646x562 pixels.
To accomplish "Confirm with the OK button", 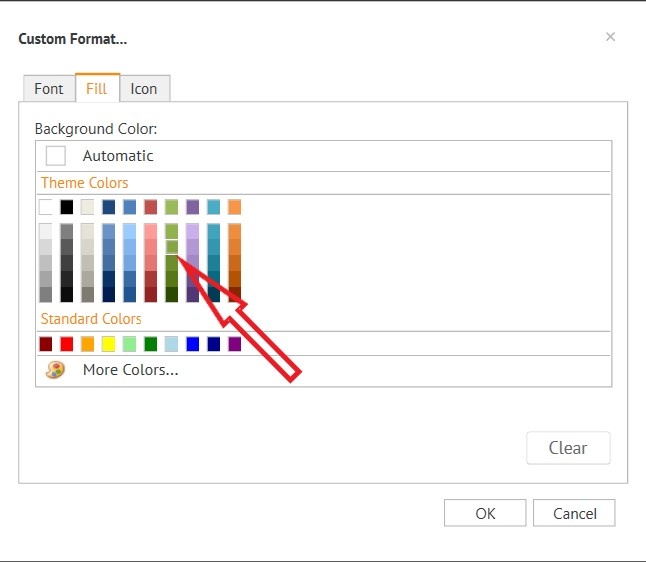I will [x=485, y=513].
